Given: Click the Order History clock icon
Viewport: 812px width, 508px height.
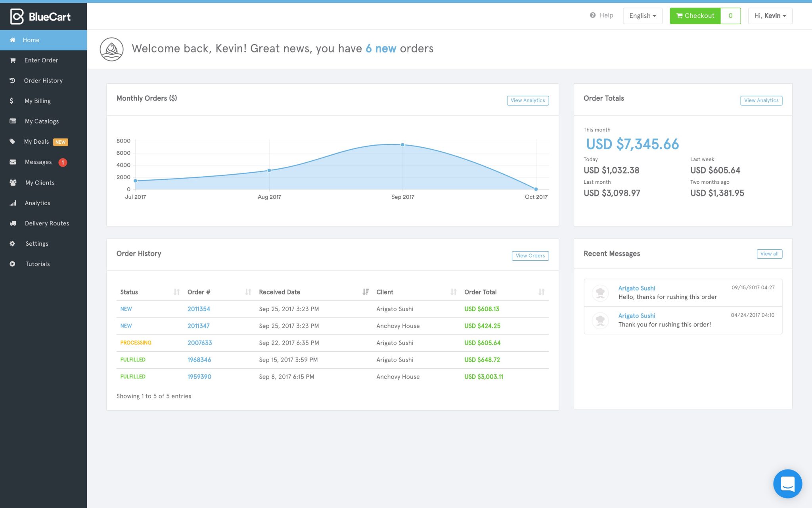Looking at the screenshot, I should (x=13, y=80).
